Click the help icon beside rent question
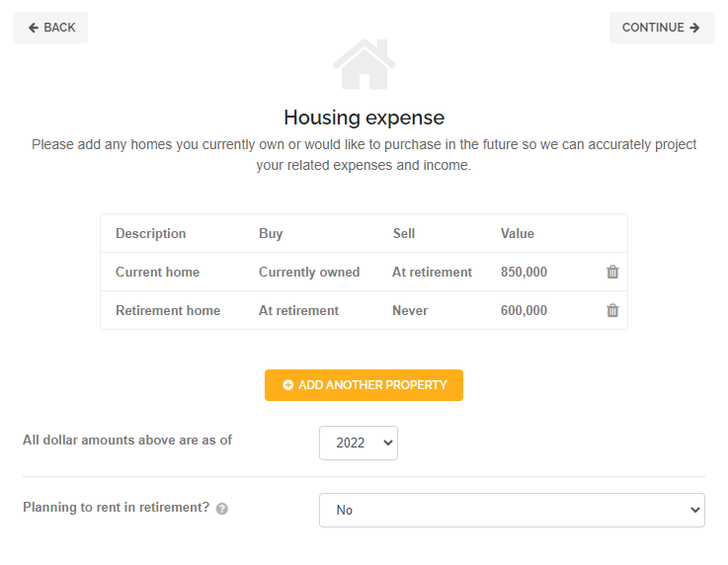The width and height of the screenshot is (728, 565). pyautogui.click(x=222, y=509)
